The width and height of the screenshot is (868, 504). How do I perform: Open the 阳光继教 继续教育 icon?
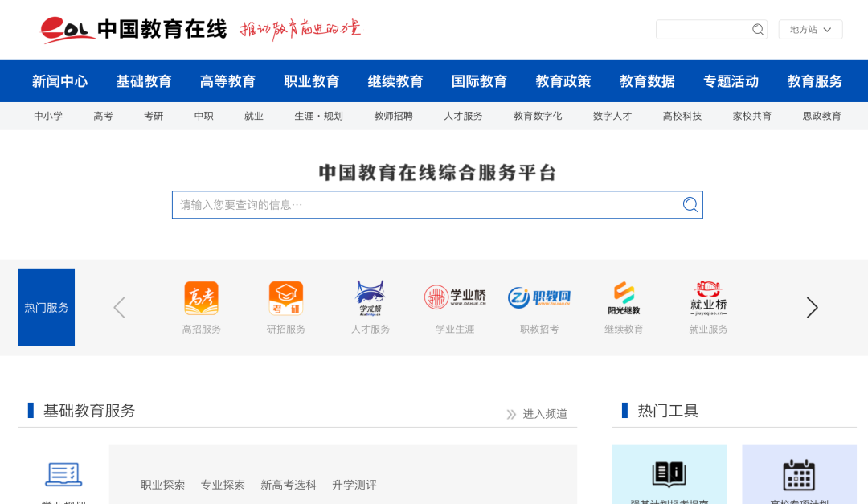tap(624, 298)
